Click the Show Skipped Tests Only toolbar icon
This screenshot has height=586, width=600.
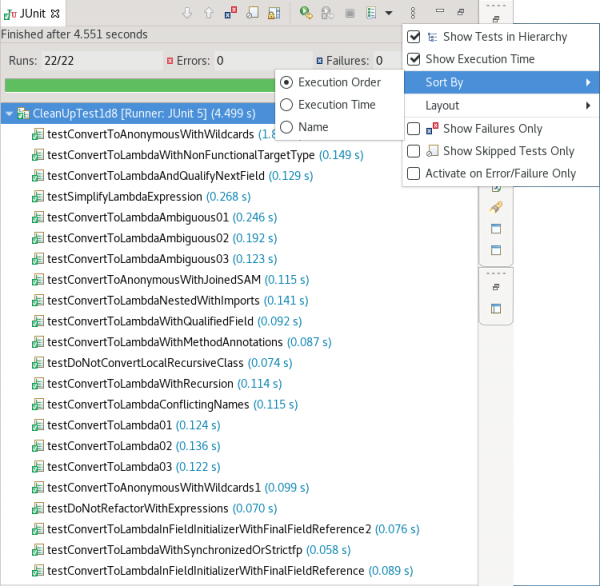click(x=252, y=13)
